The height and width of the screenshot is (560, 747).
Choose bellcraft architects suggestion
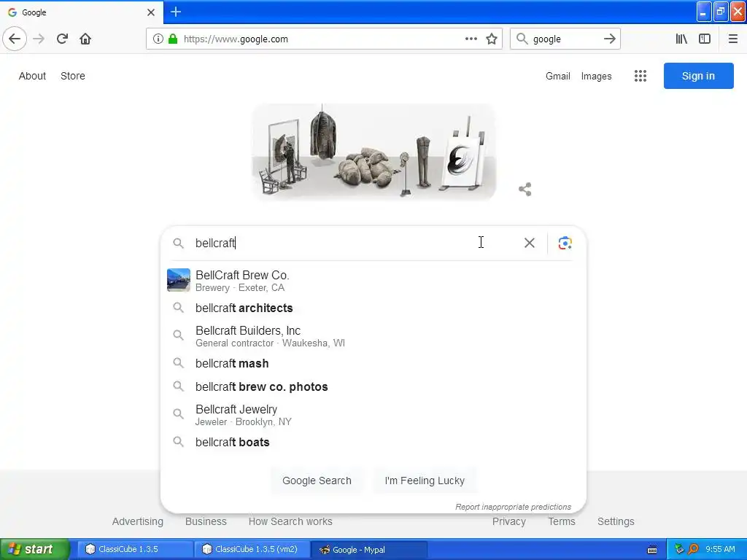[x=373, y=308]
